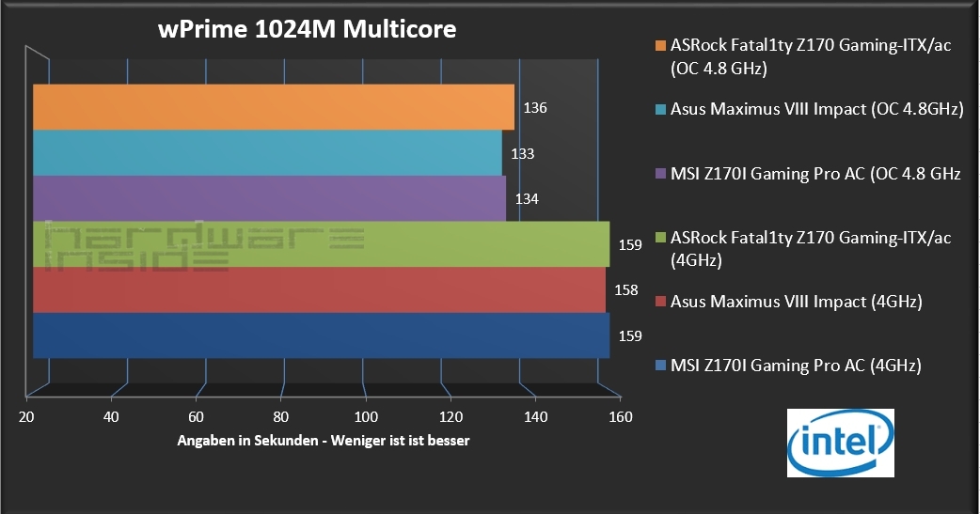Click the axis value 80
Screen dimensions: 980x514
(281, 417)
